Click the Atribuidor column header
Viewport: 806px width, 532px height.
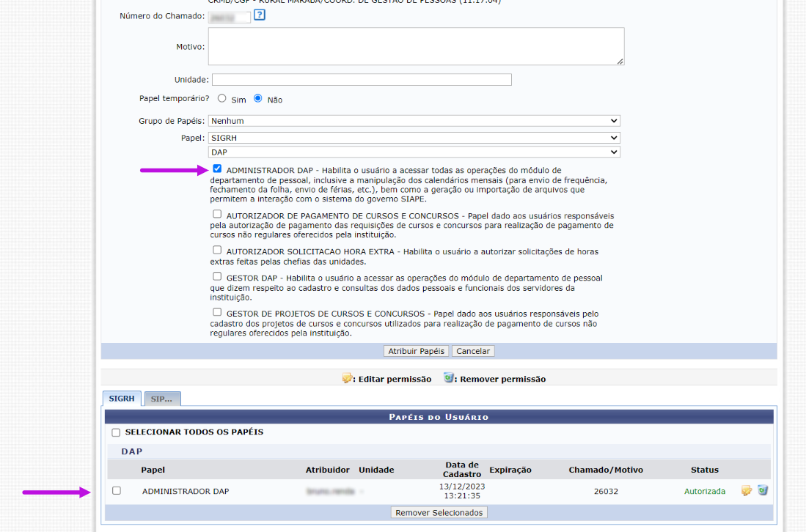[327, 470]
